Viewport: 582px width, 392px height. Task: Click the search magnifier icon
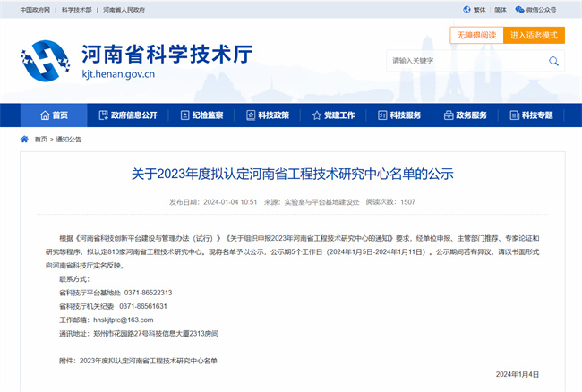pyautogui.click(x=552, y=61)
